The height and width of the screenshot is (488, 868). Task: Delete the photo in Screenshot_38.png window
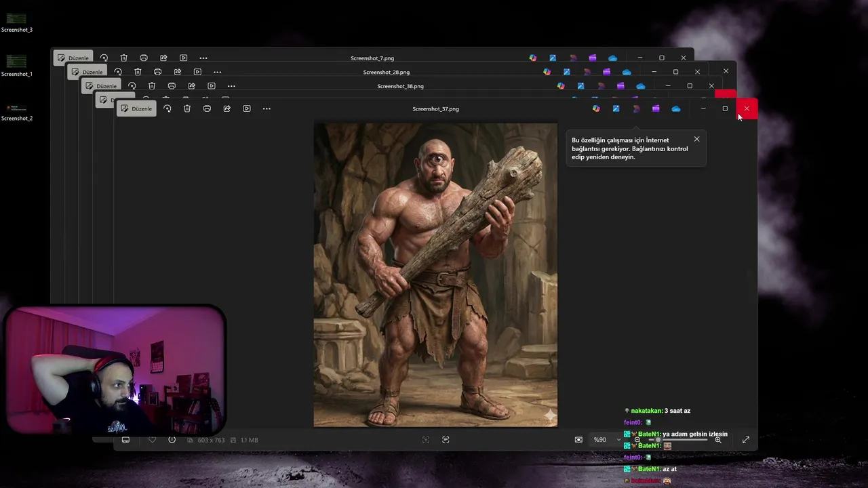pos(152,86)
